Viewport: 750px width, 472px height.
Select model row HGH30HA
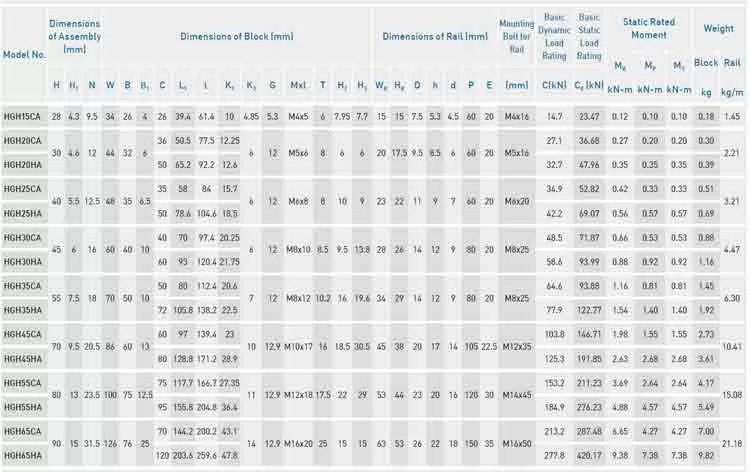(x=22, y=262)
